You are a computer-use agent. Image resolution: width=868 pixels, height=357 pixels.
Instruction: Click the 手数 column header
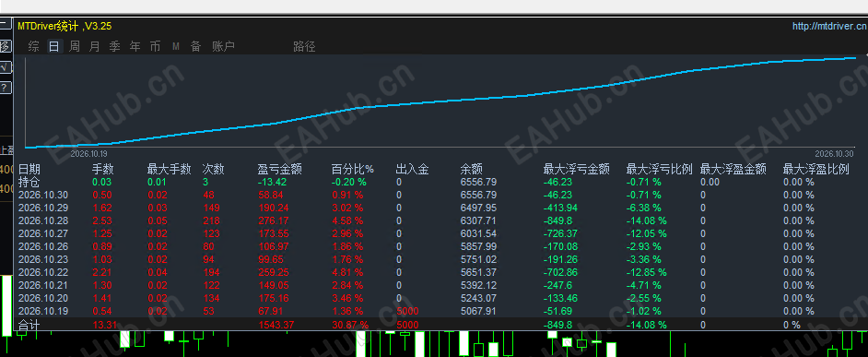coord(102,169)
